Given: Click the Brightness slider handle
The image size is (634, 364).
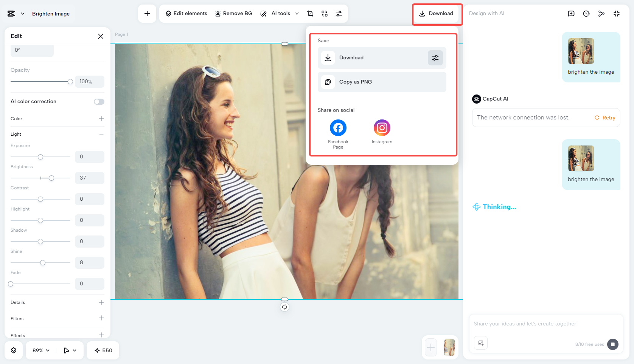Looking at the screenshot, I should 51,178.
